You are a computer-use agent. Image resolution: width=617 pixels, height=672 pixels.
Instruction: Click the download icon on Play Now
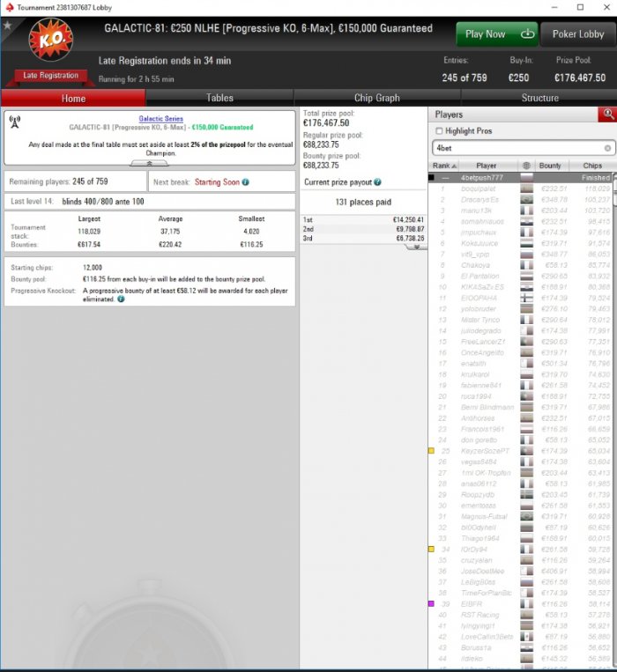[527, 33]
